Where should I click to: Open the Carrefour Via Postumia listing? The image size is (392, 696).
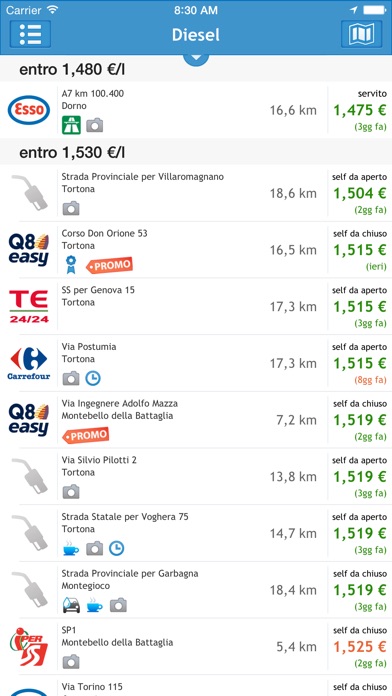(x=196, y=364)
